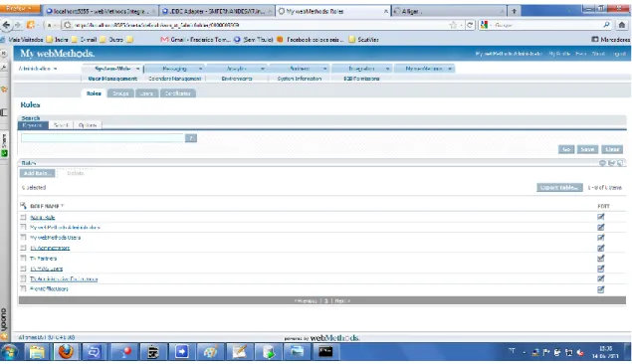632x364 pixels.
Task: Bookmark the page with the star icon
Action: pyautogui.click(x=453, y=25)
